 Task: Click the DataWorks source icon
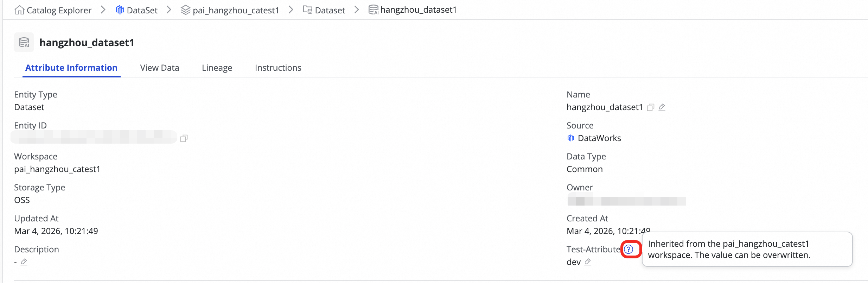[x=571, y=138]
